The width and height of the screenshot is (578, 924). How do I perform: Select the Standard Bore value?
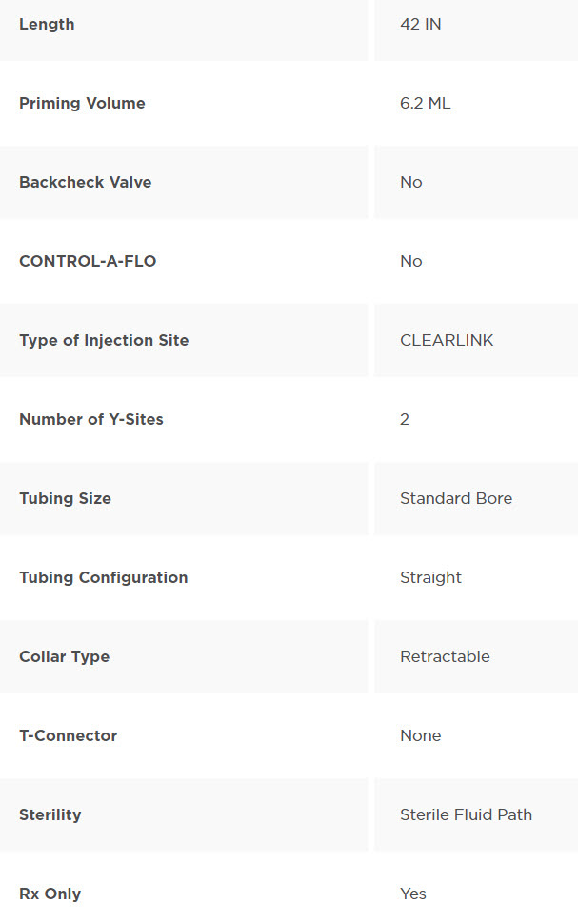[x=455, y=498]
